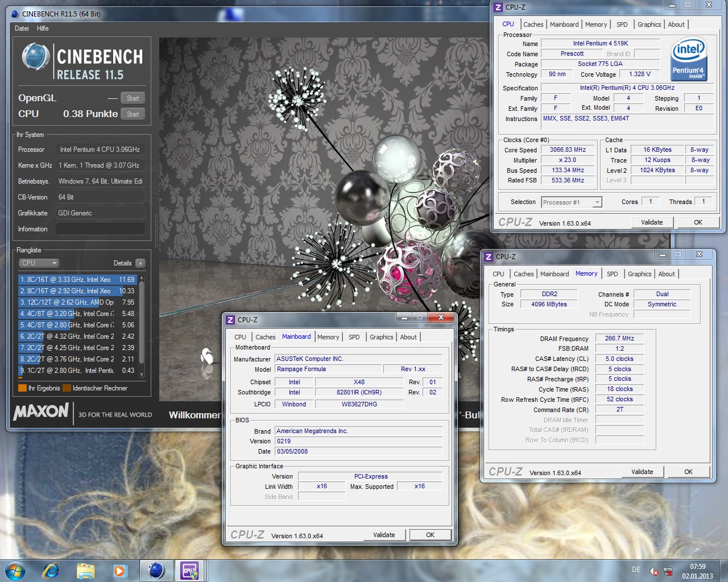The height and width of the screenshot is (582, 728).
Task: Click Validate in Mainboard CPU-Z window
Action: tap(384, 535)
